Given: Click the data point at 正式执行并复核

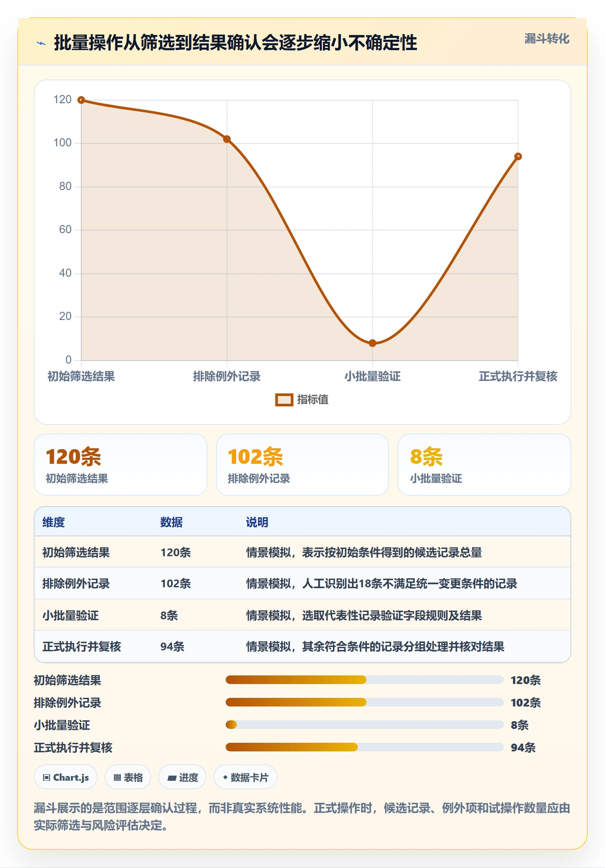Looking at the screenshot, I should [x=518, y=156].
